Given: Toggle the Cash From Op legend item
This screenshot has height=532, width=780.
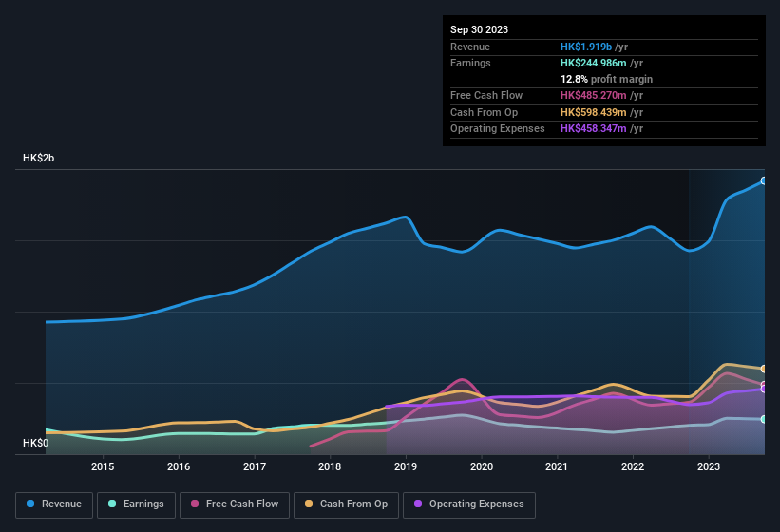Looking at the screenshot, I should tap(346, 503).
